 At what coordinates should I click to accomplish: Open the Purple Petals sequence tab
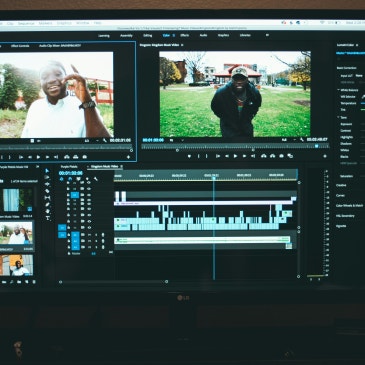[69, 167]
